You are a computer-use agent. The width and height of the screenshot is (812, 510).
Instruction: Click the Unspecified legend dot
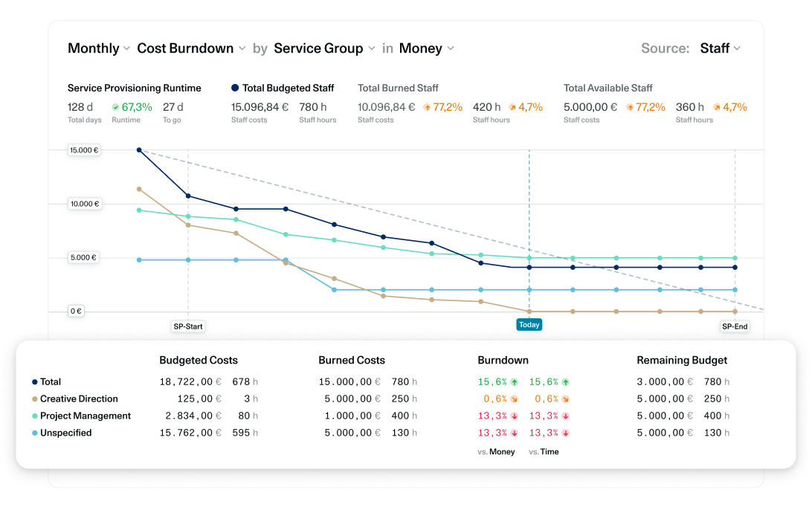tap(35, 433)
